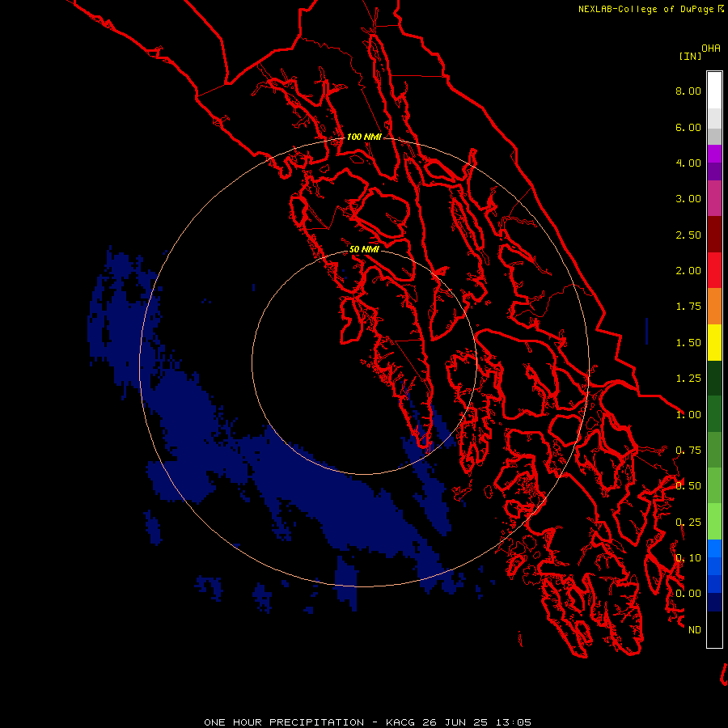
Task: Click the 50 NMI range ring label
Action: pyautogui.click(x=364, y=249)
